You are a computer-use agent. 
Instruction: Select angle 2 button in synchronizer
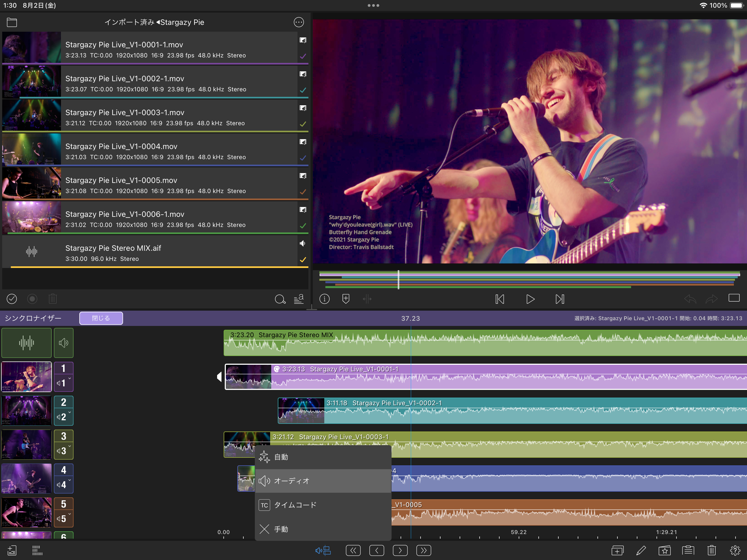click(63, 402)
